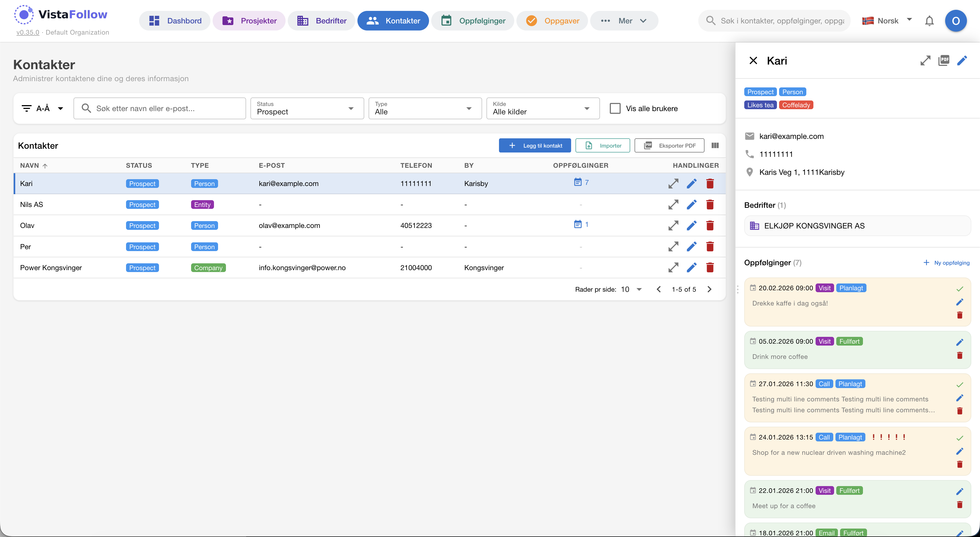Open Kari's 7 follow-ups calendar icon

[x=577, y=182]
